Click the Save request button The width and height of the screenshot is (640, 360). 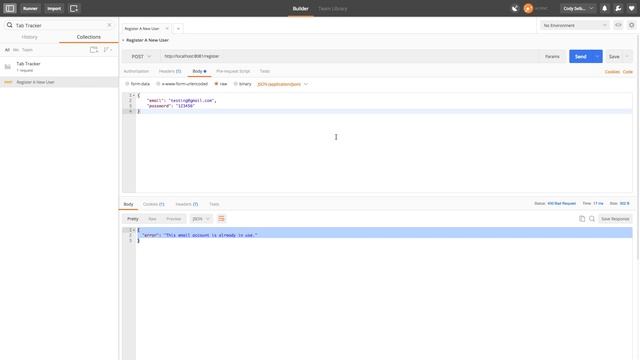tap(614, 56)
